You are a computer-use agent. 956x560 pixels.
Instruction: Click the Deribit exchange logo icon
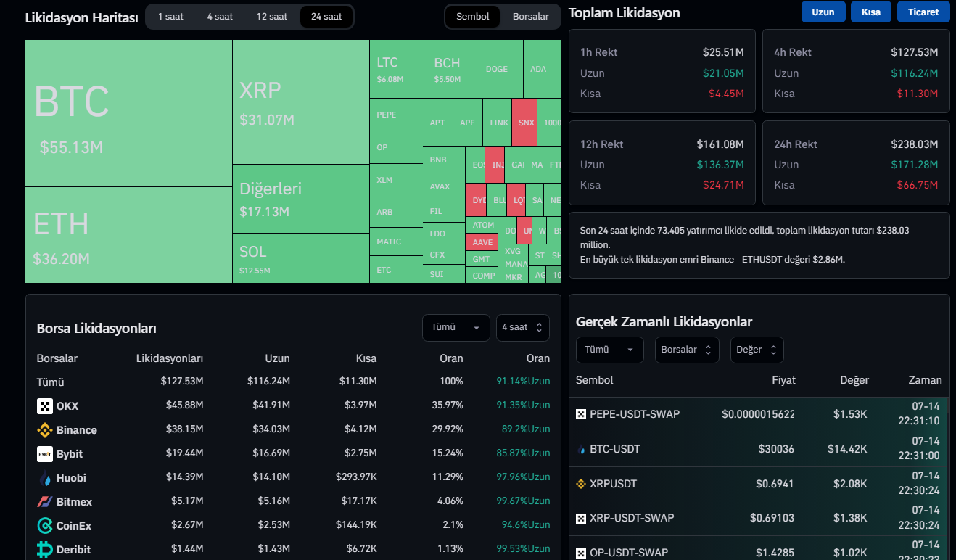45,550
